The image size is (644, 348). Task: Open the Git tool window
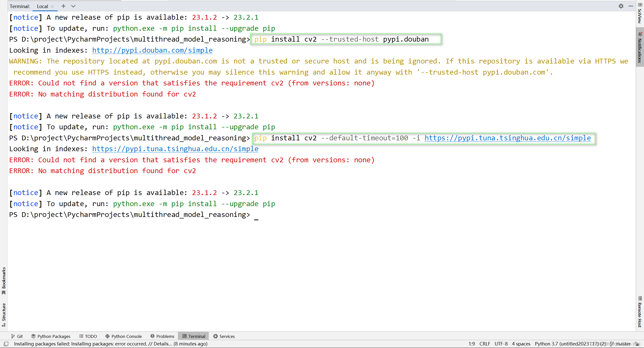(x=17, y=336)
